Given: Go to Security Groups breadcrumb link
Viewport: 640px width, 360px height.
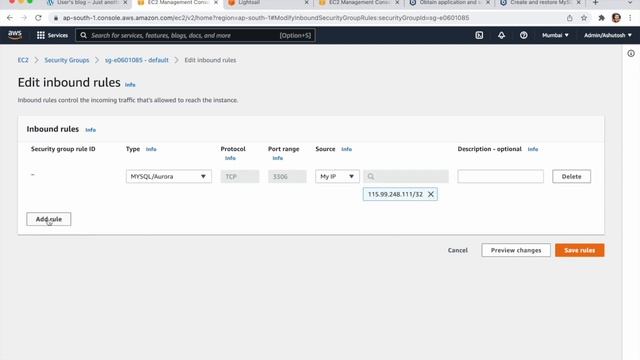Looking at the screenshot, I should click(x=67, y=60).
